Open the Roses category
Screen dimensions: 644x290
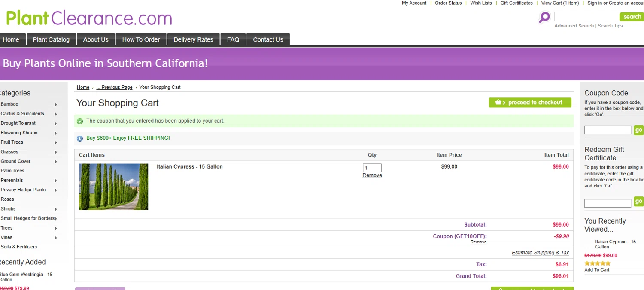pos(7,199)
